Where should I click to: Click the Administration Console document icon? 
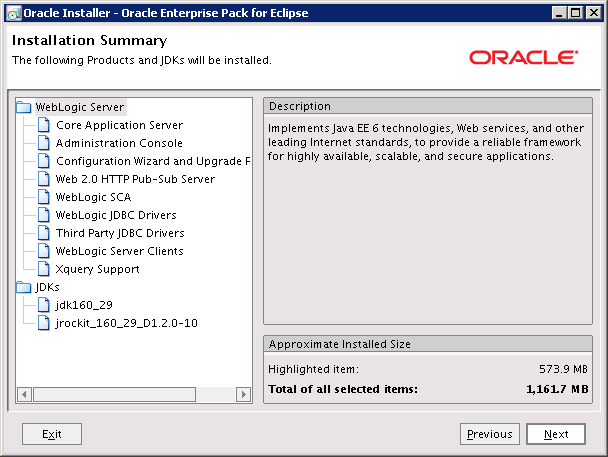(x=43, y=143)
